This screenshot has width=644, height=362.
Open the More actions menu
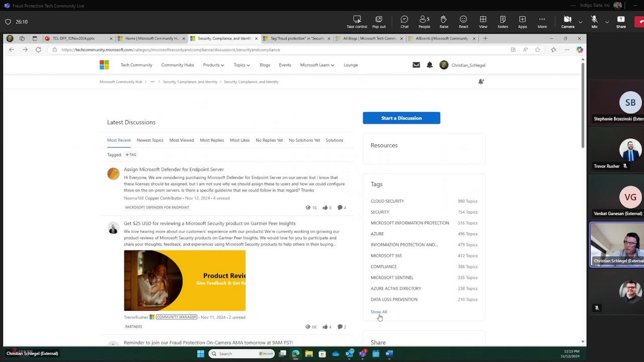click(x=542, y=22)
